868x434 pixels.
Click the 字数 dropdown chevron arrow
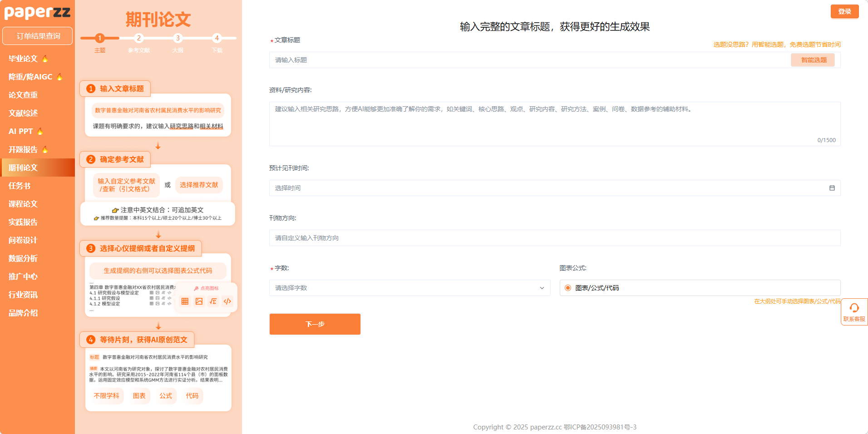[542, 288]
